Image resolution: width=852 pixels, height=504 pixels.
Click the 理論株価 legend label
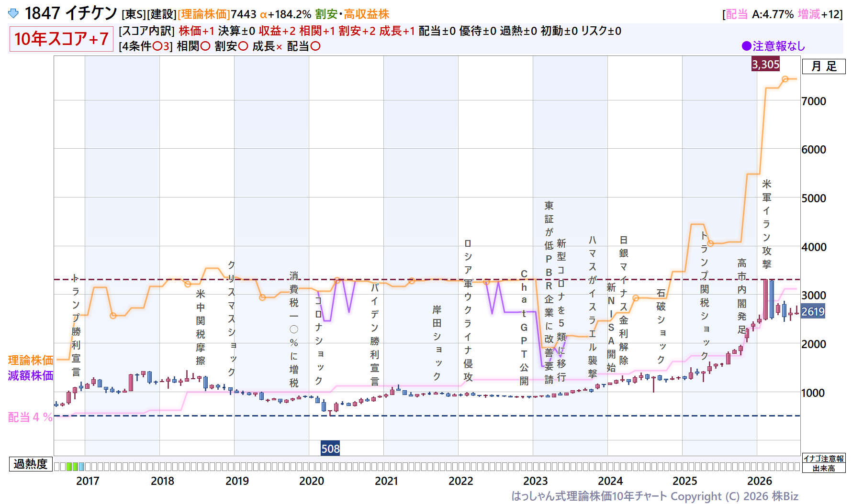point(31,360)
